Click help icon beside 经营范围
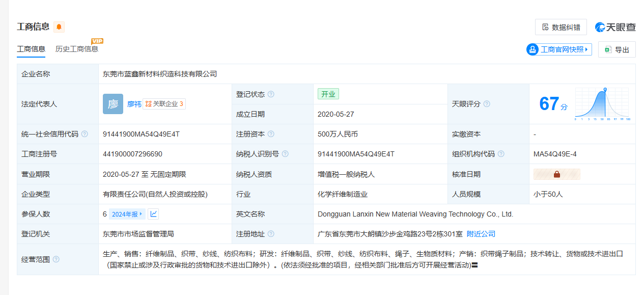The image size is (644, 295). click(x=56, y=259)
